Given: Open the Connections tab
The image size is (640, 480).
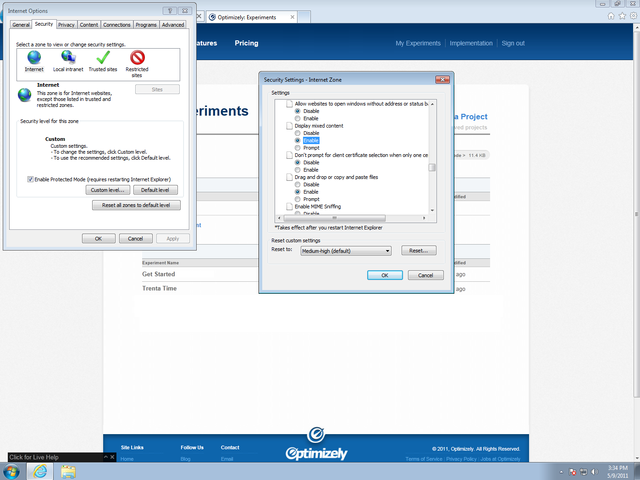Looking at the screenshot, I should click(117, 24).
